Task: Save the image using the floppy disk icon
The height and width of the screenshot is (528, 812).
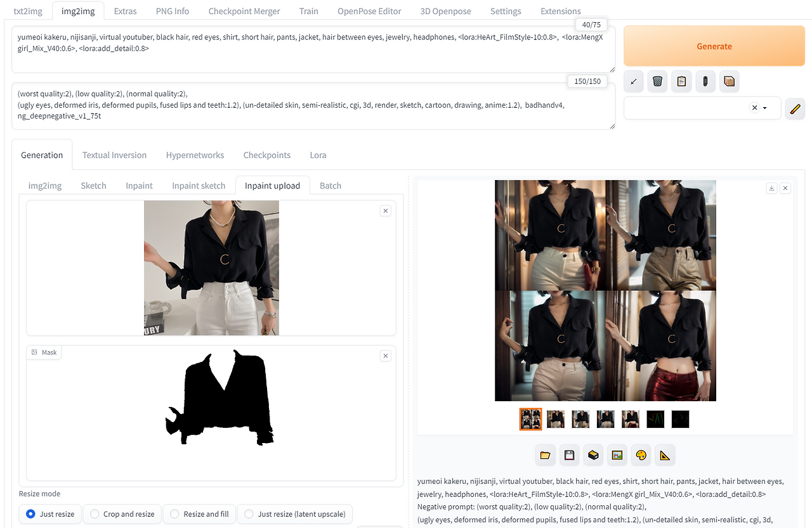Action: coord(569,455)
